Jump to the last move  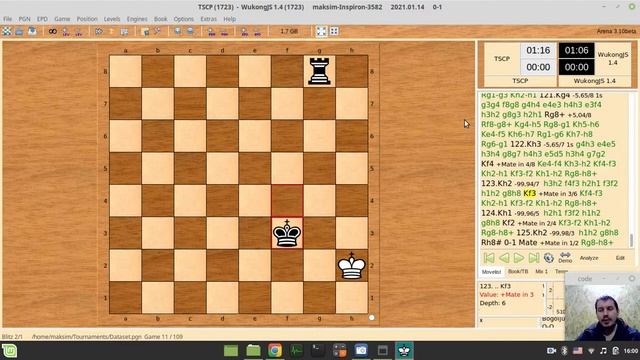tap(534, 258)
